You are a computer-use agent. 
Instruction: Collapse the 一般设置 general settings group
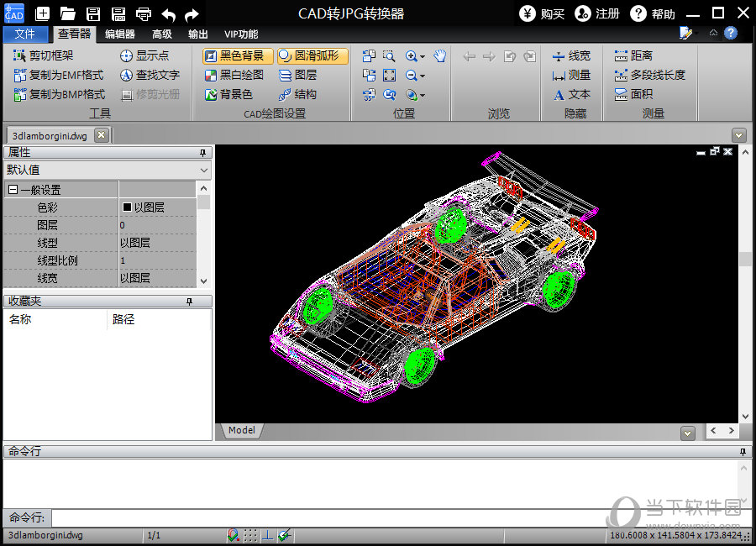pyautogui.click(x=13, y=190)
